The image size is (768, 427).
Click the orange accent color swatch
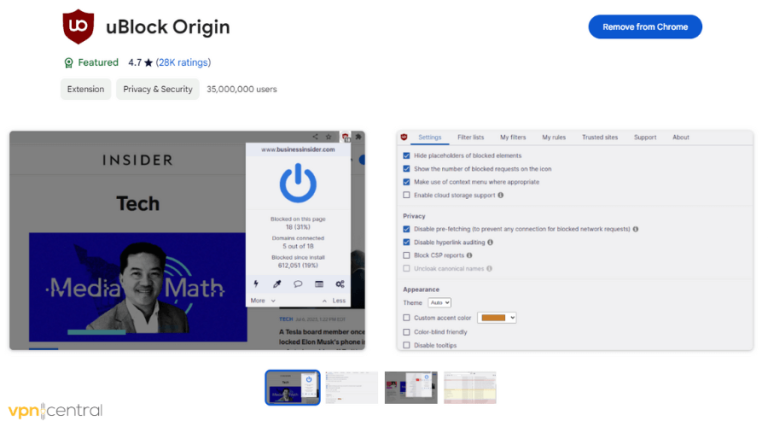click(493, 318)
